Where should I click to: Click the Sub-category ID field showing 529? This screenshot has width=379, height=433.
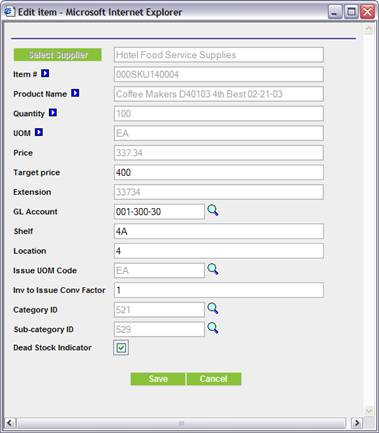(x=159, y=329)
